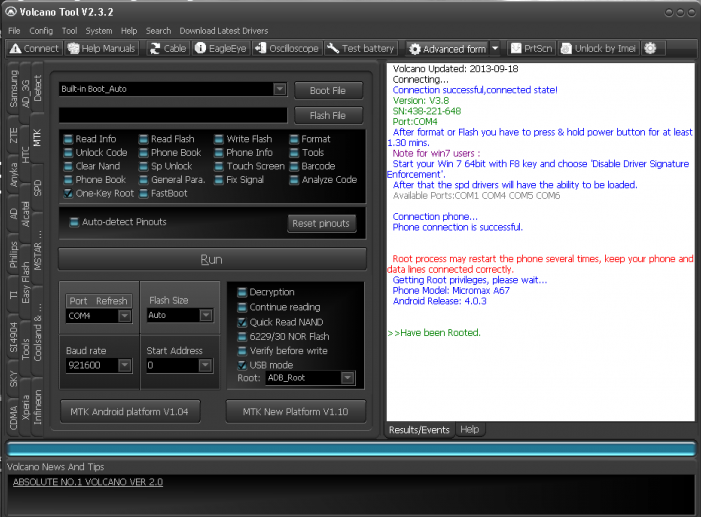Expand the Start Address dropdown
The image size is (701, 517).
pos(205,365)
